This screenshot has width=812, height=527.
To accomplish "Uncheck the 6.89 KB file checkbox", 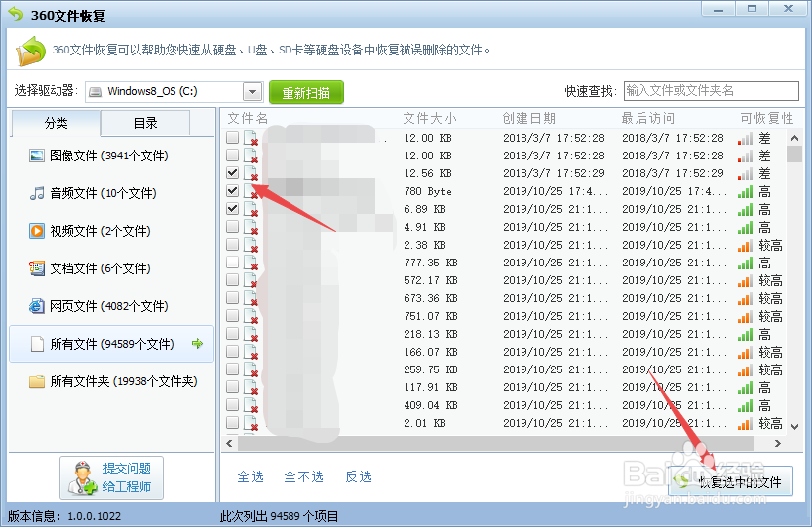I will click(233, 208).
